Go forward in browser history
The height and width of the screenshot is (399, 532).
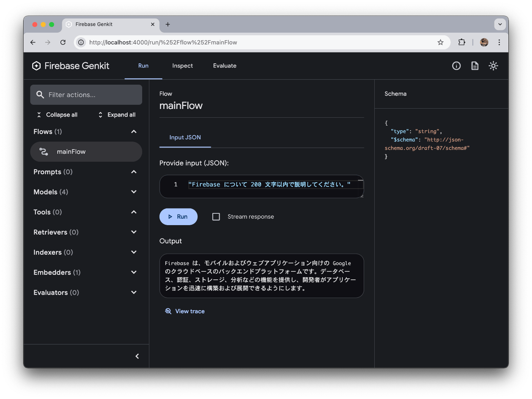[x=47, y=42]
